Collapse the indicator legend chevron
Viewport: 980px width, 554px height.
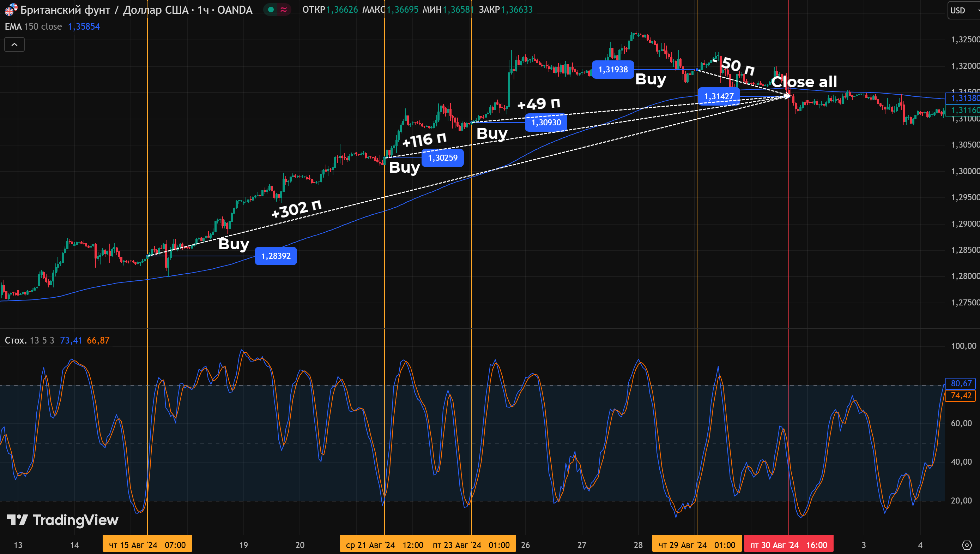click(x=14, y=44)
